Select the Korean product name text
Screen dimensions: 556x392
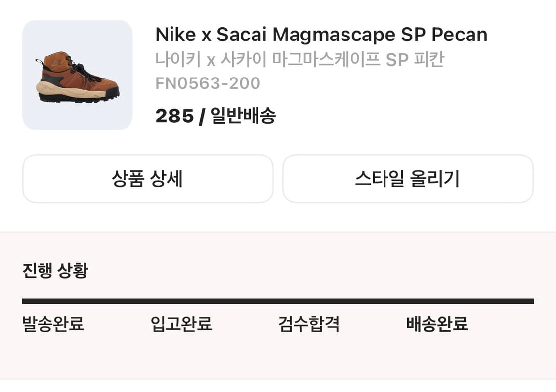click(x=299, y=59)
